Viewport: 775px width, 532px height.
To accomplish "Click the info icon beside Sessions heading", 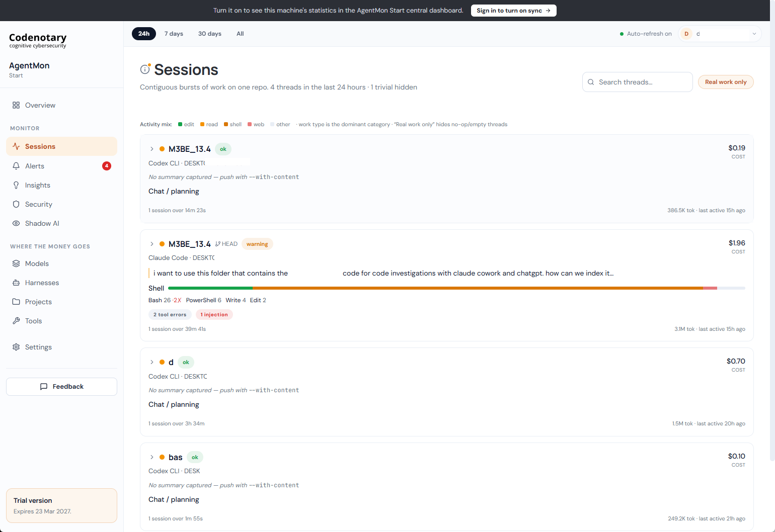I will tap(145, 69).
